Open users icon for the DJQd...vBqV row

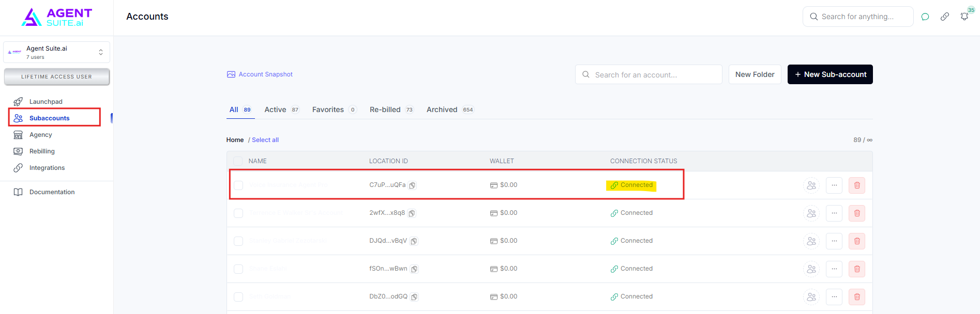tap(811, 241)
